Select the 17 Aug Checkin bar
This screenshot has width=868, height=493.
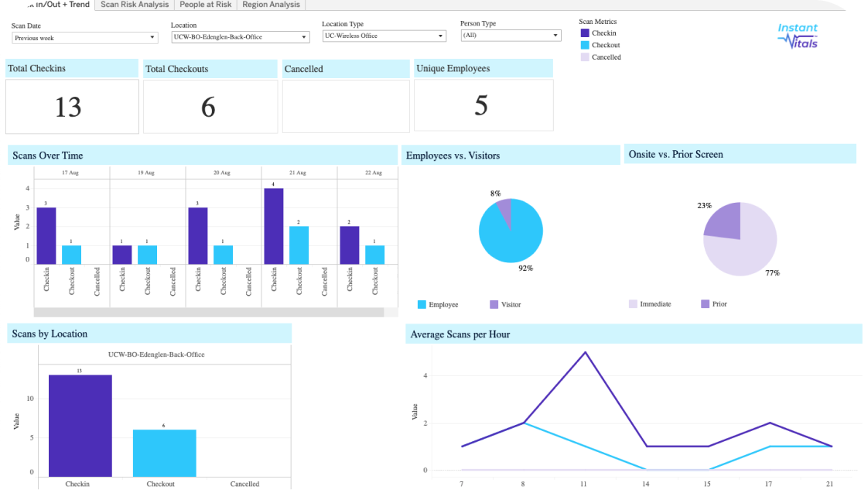[46, 236]
